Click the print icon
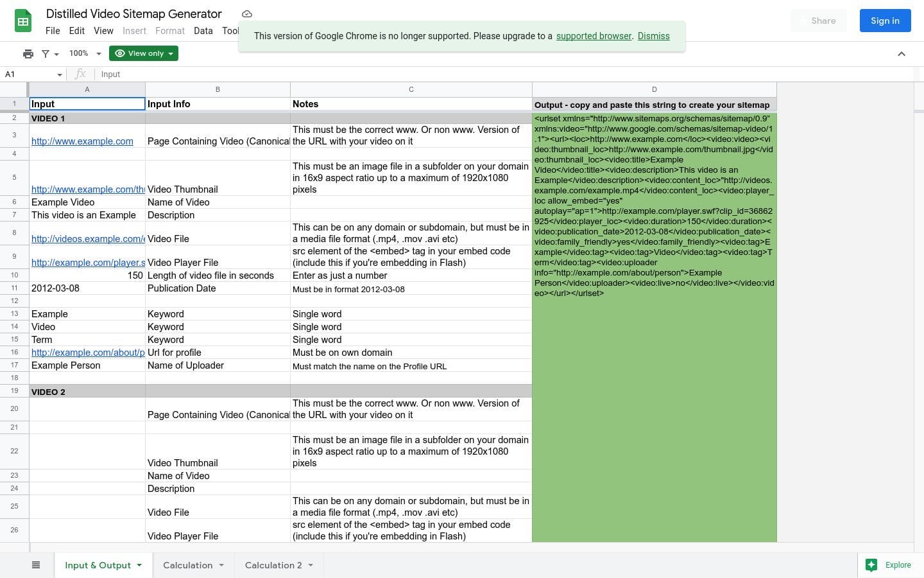Screen dimensions: 924x578 (x=28, y=54)
